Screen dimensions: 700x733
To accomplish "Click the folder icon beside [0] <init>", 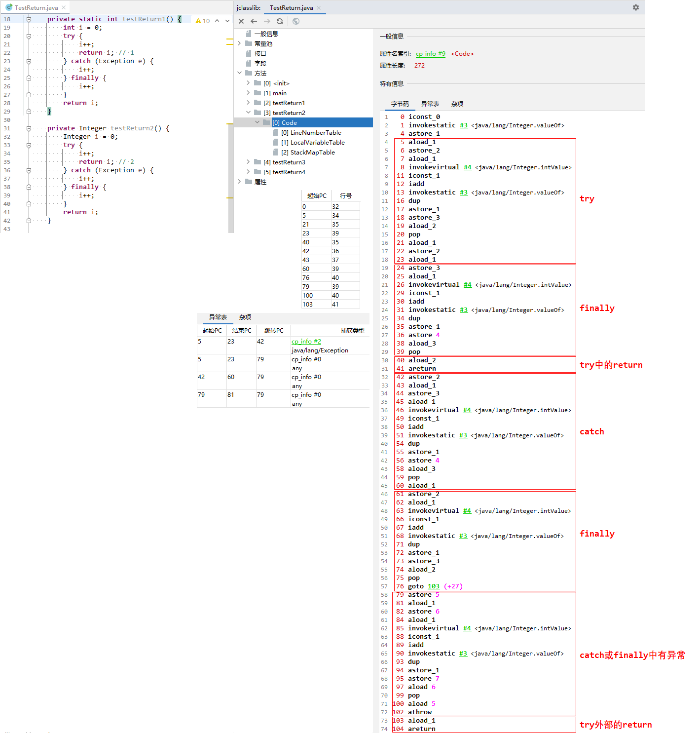I will [x=258, y=83].
